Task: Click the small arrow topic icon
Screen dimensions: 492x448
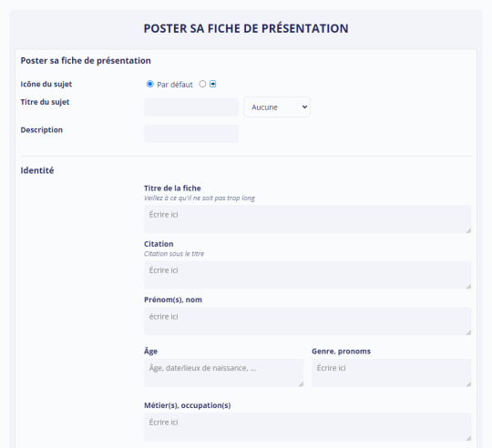Action: tap(212, 84)
